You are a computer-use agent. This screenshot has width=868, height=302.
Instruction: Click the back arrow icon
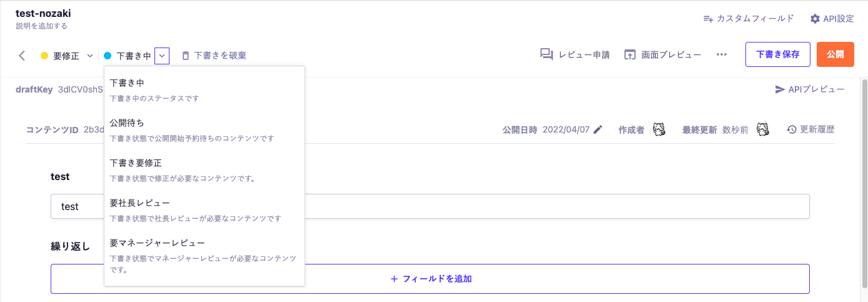coord(23,56)
